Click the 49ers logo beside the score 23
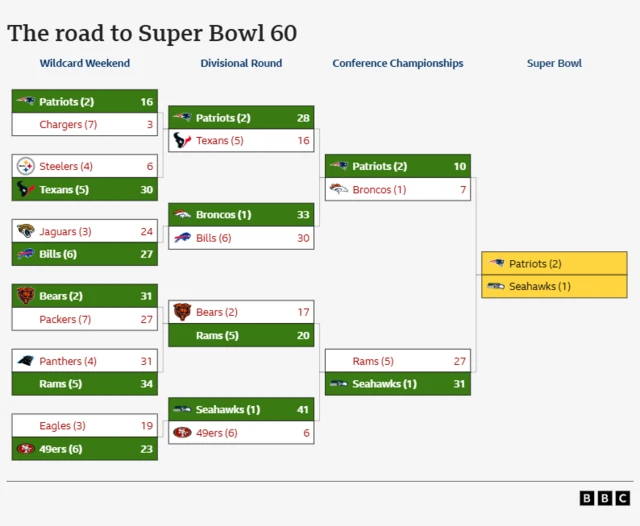Viewport: 640px width, 526px height. pos(26,449)
